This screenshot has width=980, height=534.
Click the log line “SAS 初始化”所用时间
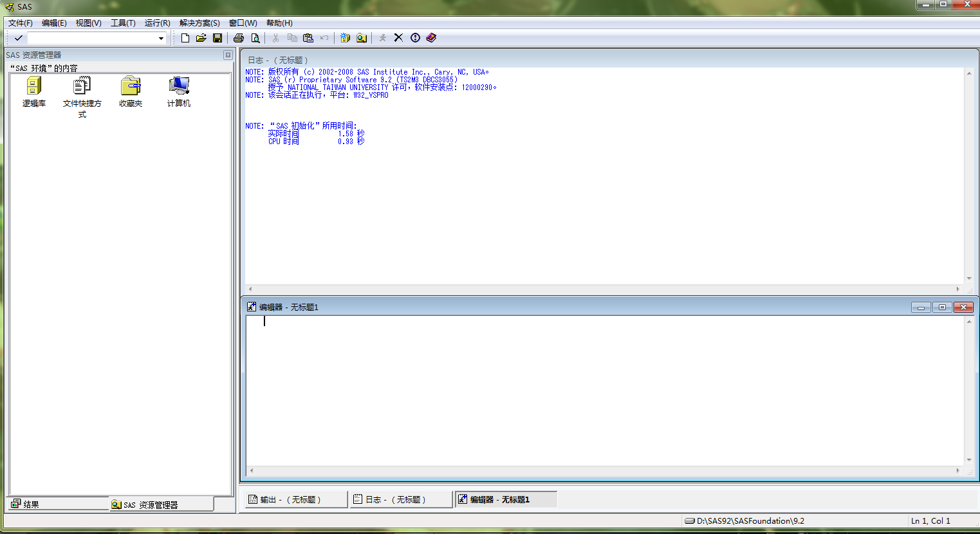[301, 126]
